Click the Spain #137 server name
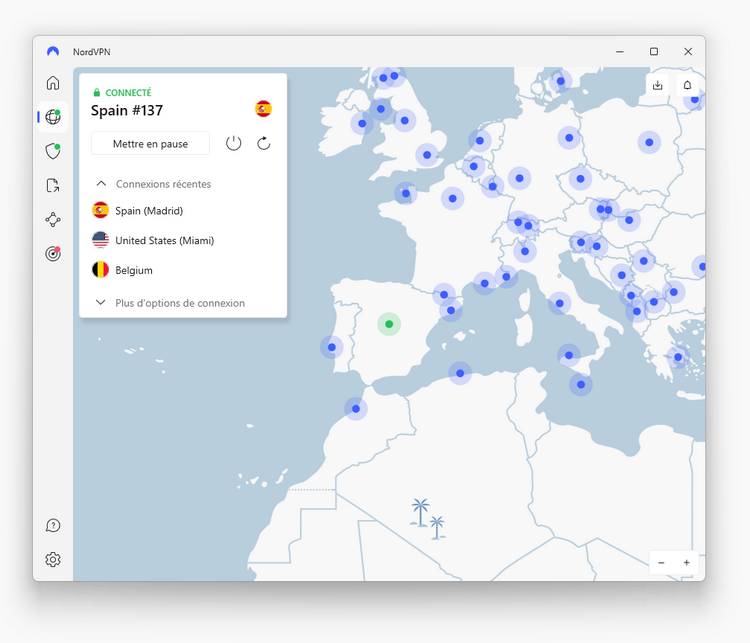The image size is (750, 643). pyautogui.click(x=127, y=111)
